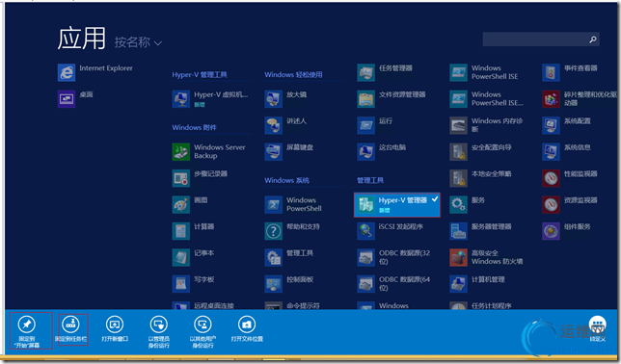Image resolution: width=621 pixels, height=364 pixels.
Task: Select the Windows 轻松使用 category header
Action: [x=293, y=75]
